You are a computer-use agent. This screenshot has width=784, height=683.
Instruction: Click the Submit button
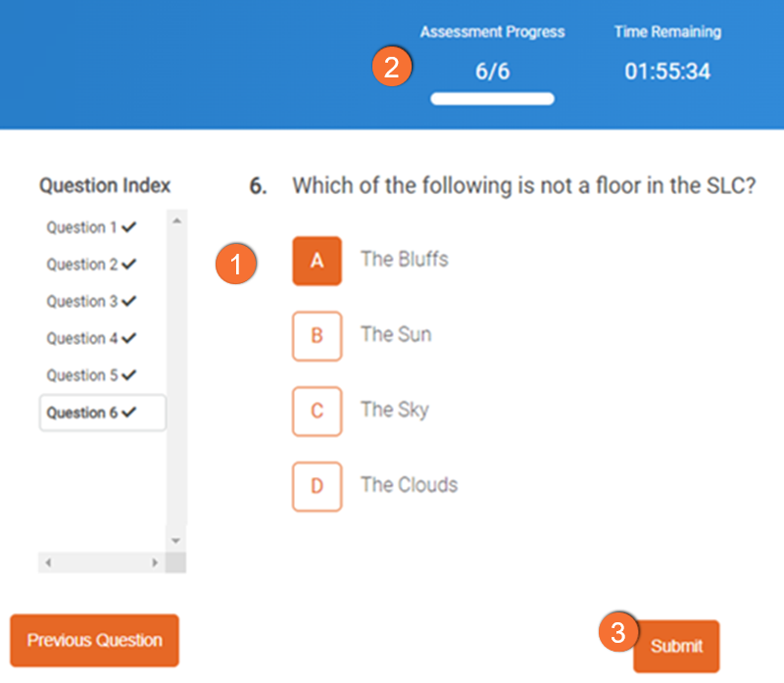pos(676,646)
